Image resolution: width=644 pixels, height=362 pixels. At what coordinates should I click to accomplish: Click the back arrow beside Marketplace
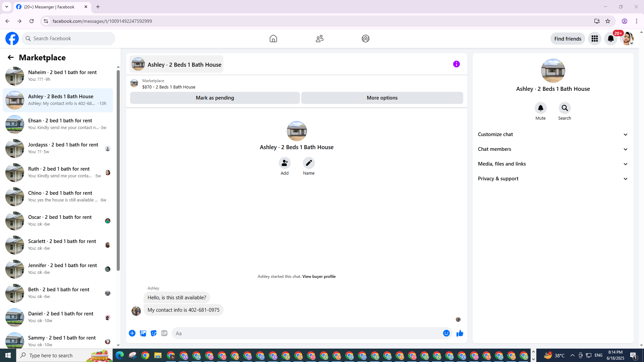click(11, 57)
